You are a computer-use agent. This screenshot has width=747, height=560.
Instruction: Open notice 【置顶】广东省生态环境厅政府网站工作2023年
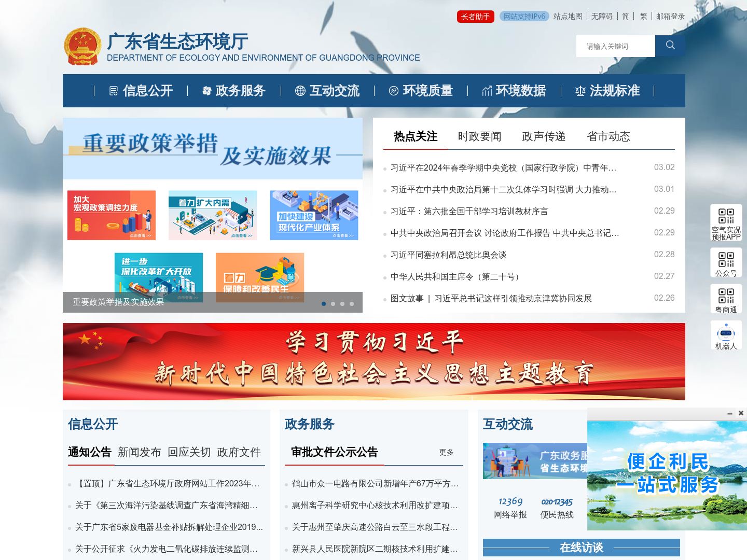click(167, 483)
